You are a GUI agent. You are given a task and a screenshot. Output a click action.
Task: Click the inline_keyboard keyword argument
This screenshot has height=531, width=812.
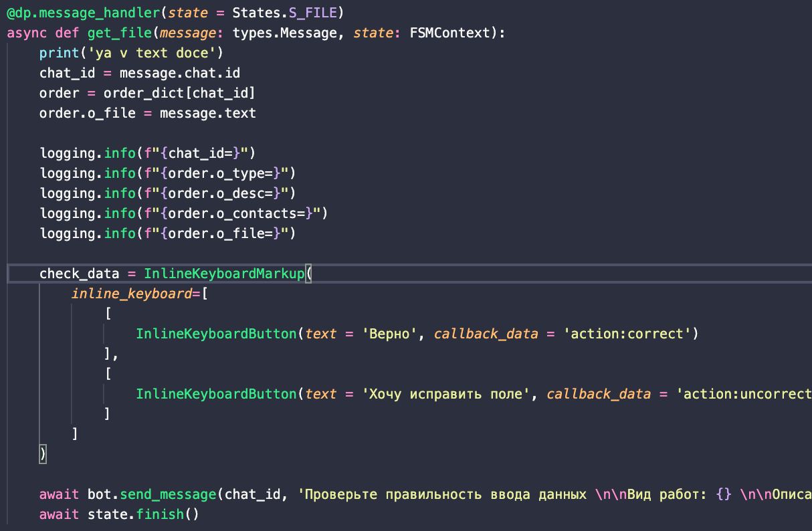tap(131, 294)
